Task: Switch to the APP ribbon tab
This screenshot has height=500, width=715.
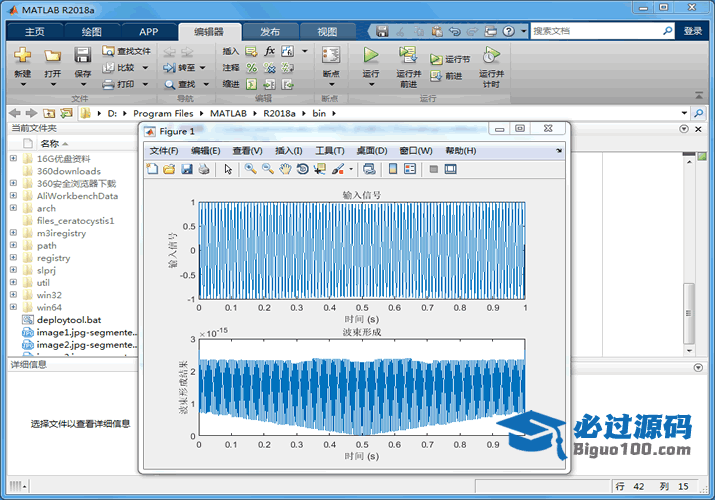Action: tap(149, 31)
